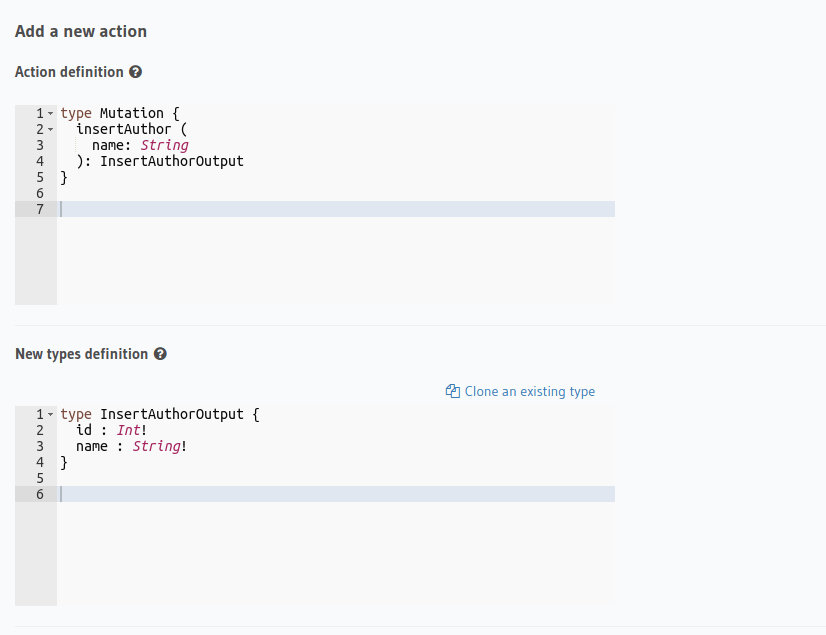This screenshot has height=635, width=826.
Task: Collapse the type Mutation block fold arrow
Action: click(x=50, y=114)
